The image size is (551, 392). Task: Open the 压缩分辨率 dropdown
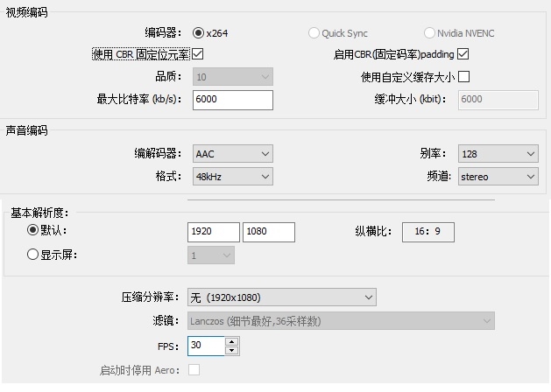click(281, 297)
